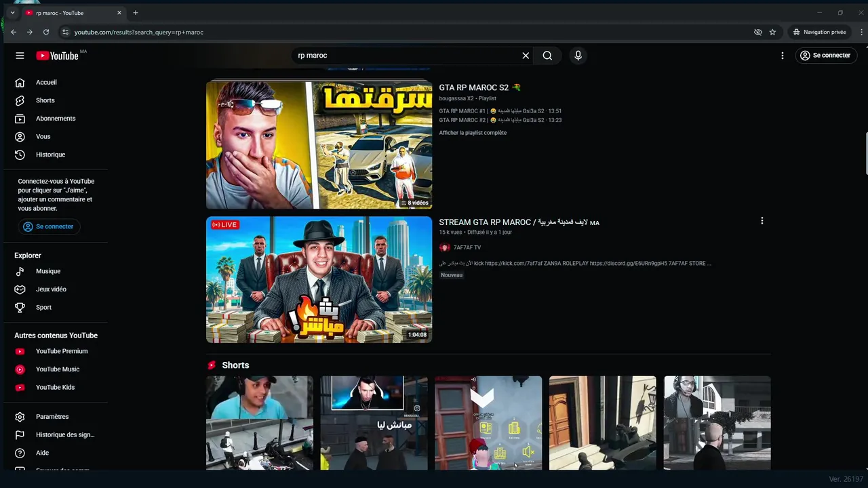
Task: Open the 7AF7AF TV channel
Action: (467, 247)
